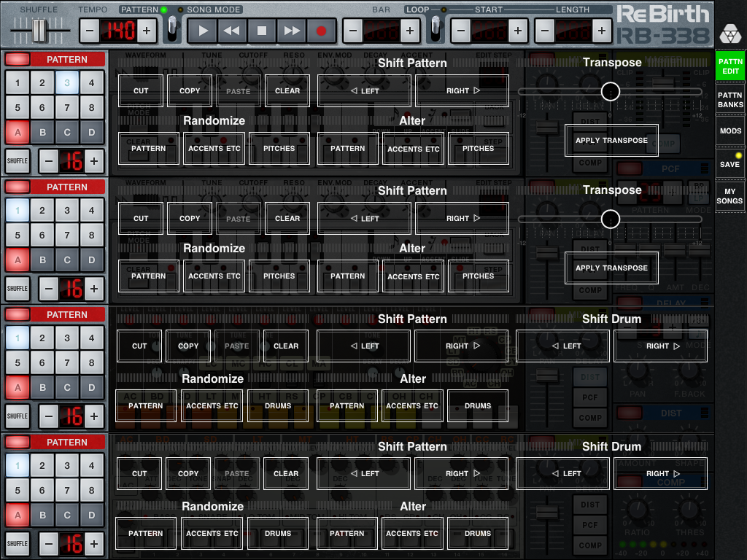
Task: Randomize PATTERN in the first synth row
Action: click(x=149, y=149)
